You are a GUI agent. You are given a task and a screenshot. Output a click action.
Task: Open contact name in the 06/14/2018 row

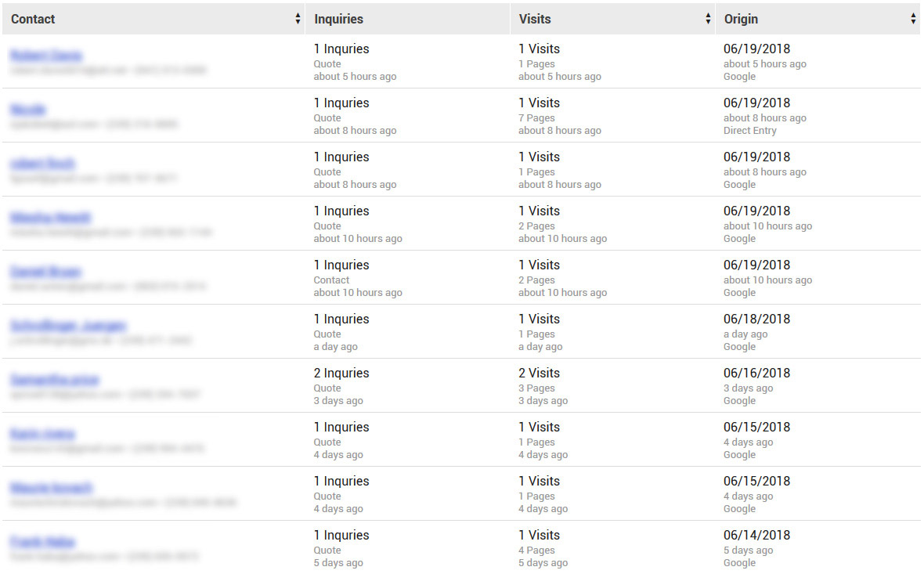[x=42, y=542]
